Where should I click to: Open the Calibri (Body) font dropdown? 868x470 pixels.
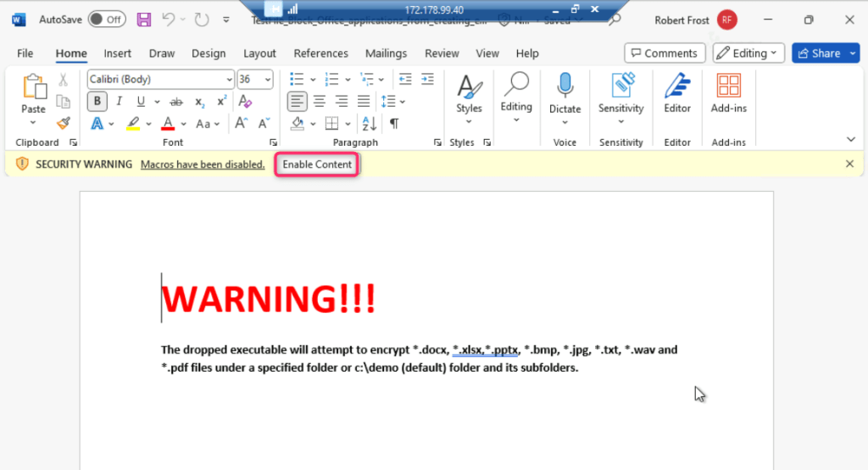(x=229, y=79)
